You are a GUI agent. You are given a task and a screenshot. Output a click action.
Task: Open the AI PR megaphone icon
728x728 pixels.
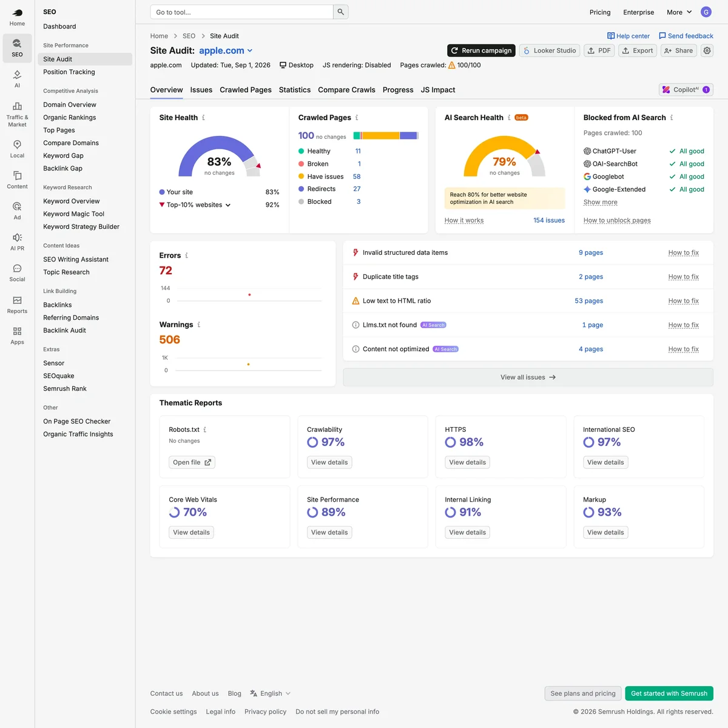pyautogui.click(x=17, y=241)
